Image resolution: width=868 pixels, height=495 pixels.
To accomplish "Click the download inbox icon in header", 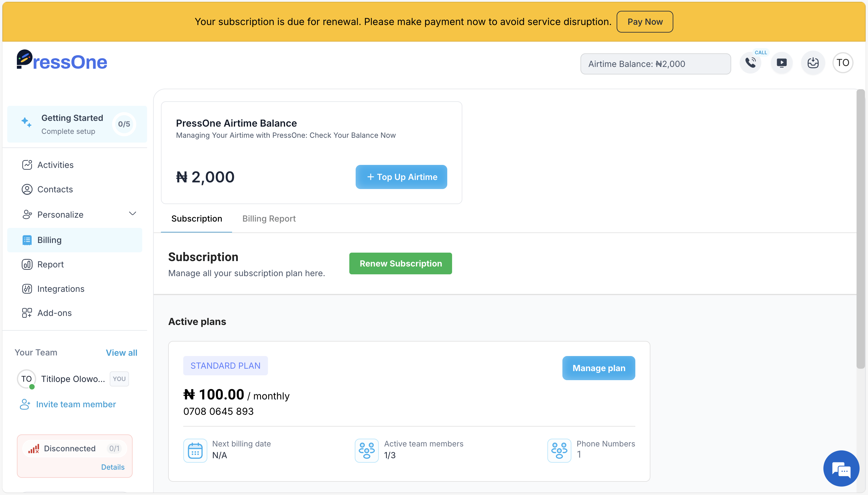I will coord(813,63).
